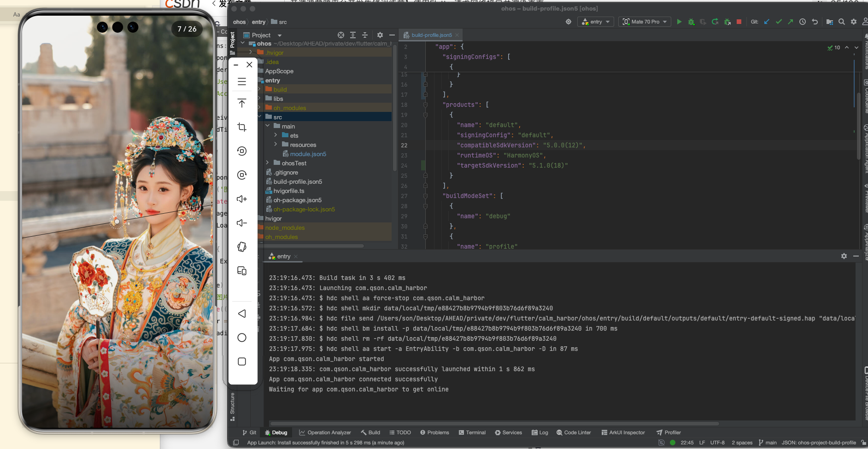Switch to build-profile.json5 editor tab
868x449 pixels.
pyautogui.click(x=431, y=35)
